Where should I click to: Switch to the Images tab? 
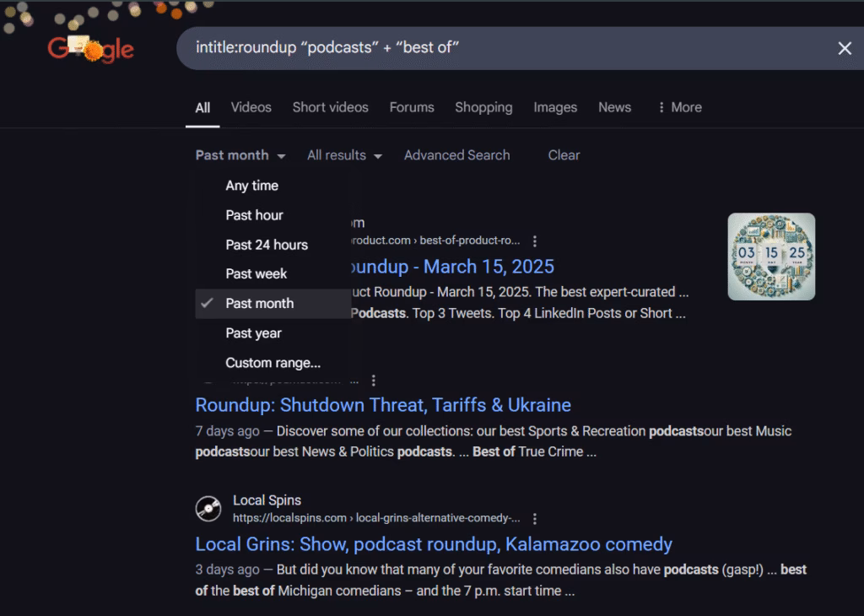pyautogui.click(x=555, y=107)
